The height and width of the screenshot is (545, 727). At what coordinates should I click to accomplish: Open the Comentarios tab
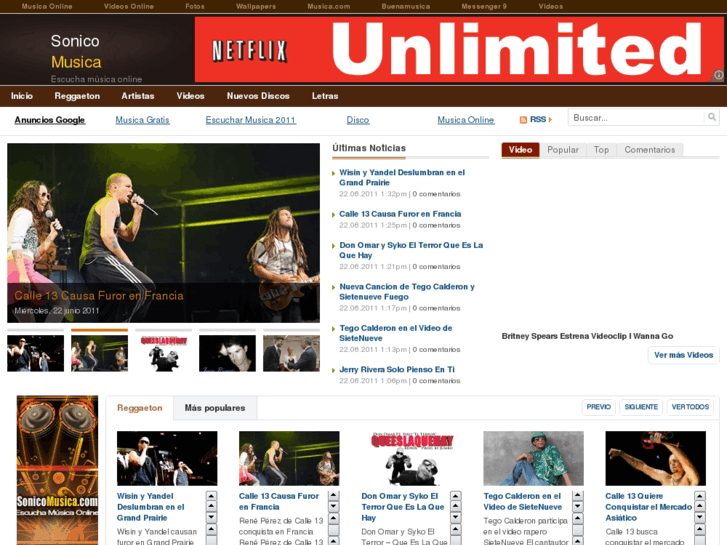tap(650, 150)
